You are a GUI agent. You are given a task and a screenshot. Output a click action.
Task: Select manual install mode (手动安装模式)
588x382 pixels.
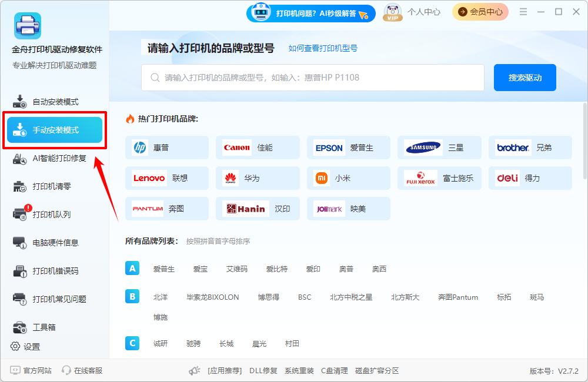(x=55, y=130)
